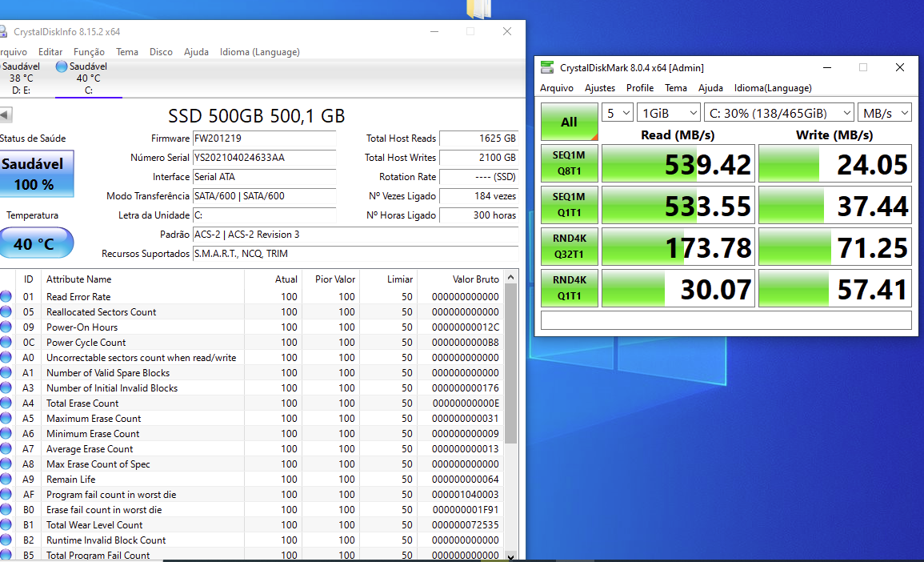The height and width of the screenshot is (562, 924).
Task: Start the RND4K Q32T1 test
Action: click(x=570, y=247)
